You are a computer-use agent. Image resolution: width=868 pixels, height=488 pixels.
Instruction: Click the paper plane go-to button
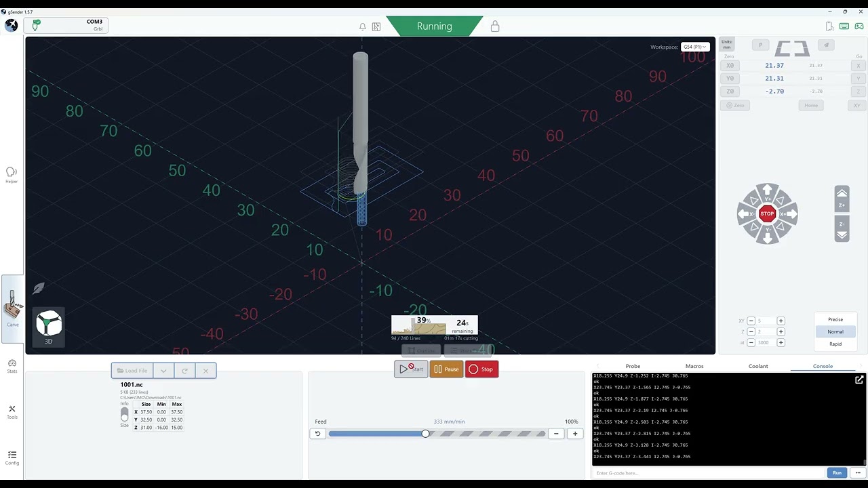[x=825, y=45]
